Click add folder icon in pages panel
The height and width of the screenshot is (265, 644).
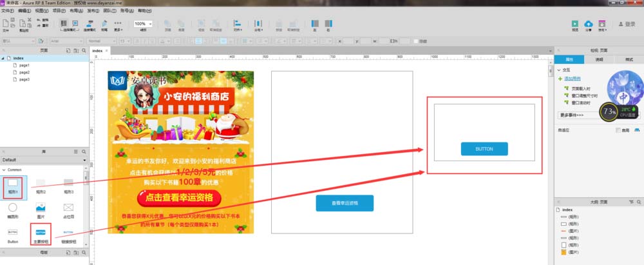(76, 50)
